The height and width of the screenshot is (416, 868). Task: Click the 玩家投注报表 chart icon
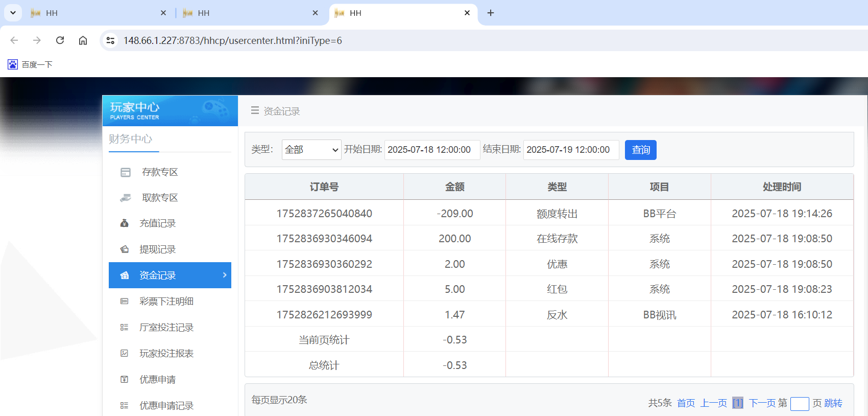[124, 354]
